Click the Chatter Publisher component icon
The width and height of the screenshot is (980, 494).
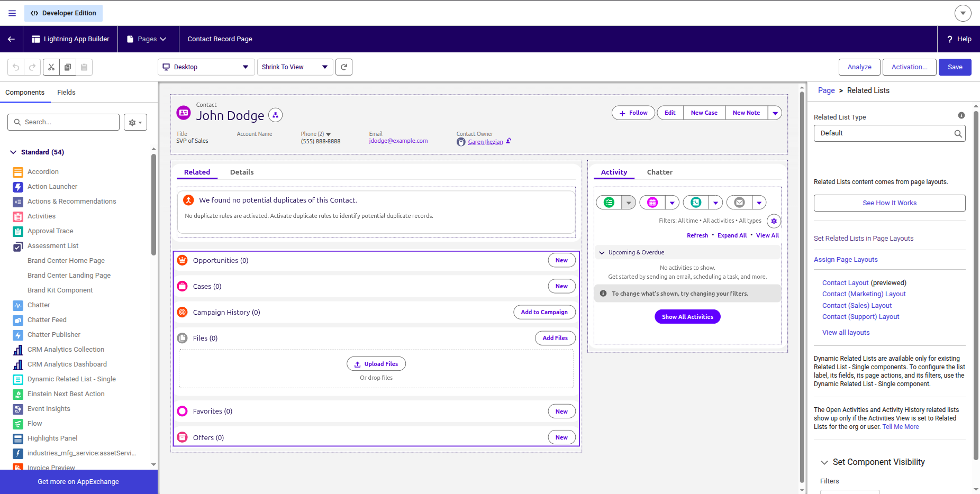pyautogui.click(x=18, y=335)
